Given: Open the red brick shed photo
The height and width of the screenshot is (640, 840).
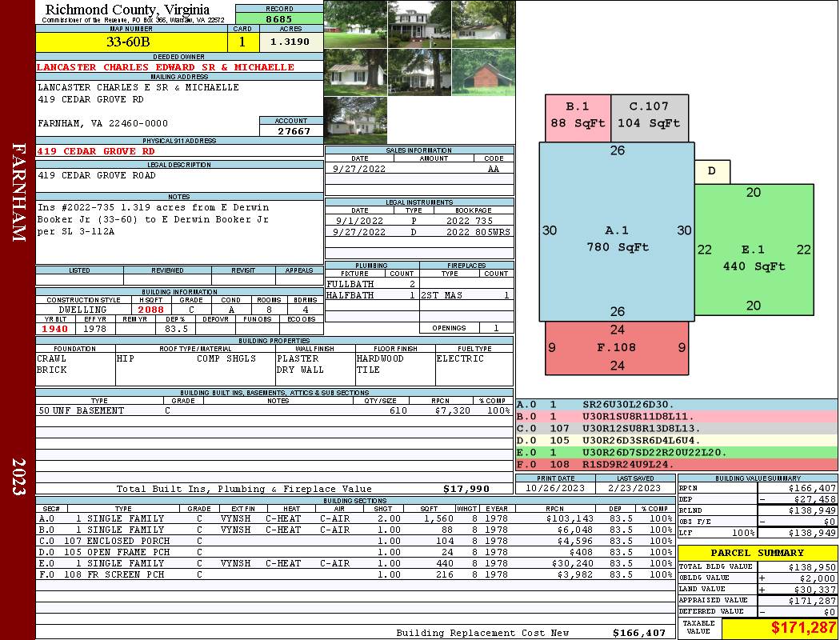Looking at the screenshot, I should 483,72.
